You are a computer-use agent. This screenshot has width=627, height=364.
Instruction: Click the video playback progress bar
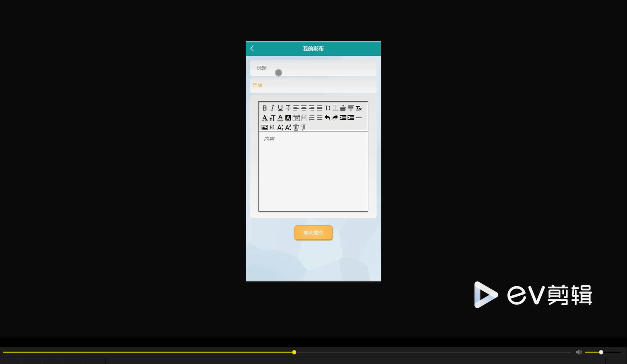click(x=287, y=352)
